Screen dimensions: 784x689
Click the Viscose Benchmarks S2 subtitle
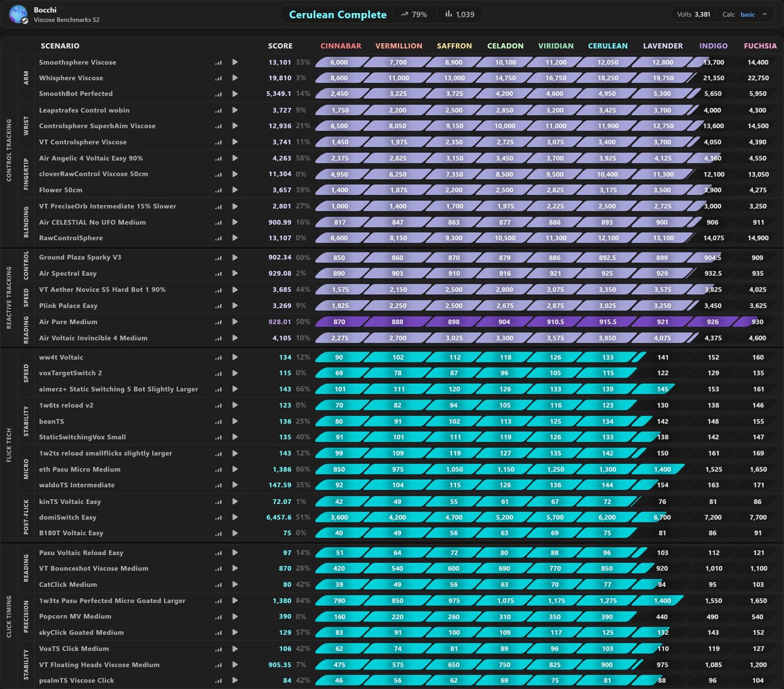pos(67,20)
